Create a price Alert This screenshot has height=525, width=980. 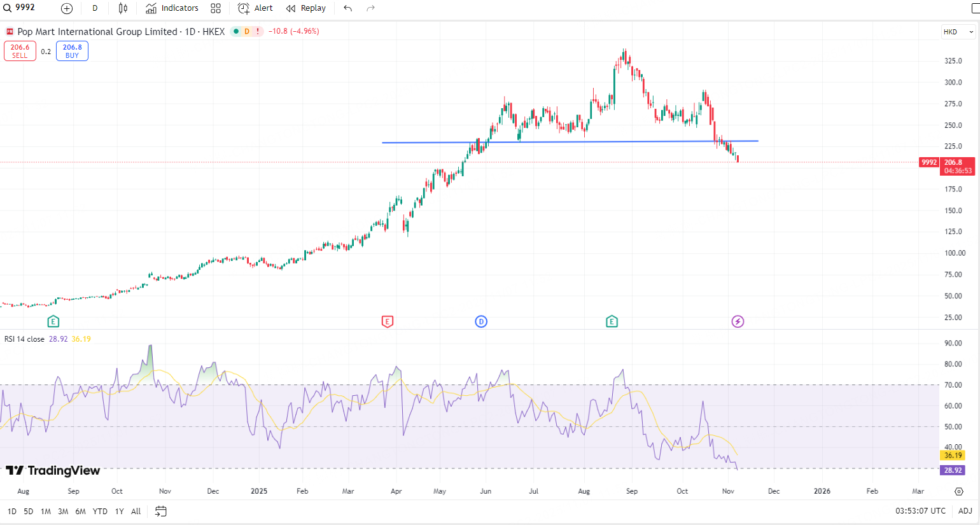coord(255,8)
